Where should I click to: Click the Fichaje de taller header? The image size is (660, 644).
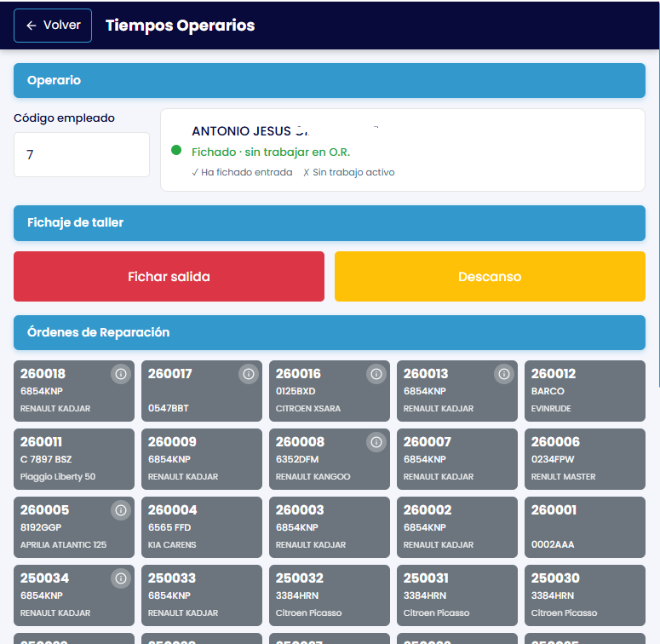[330, 223]
